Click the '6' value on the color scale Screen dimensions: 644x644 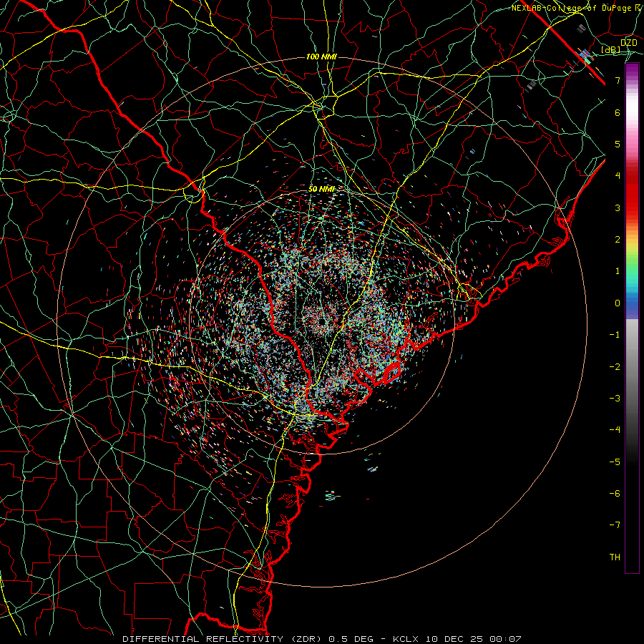tap(618, 112)
